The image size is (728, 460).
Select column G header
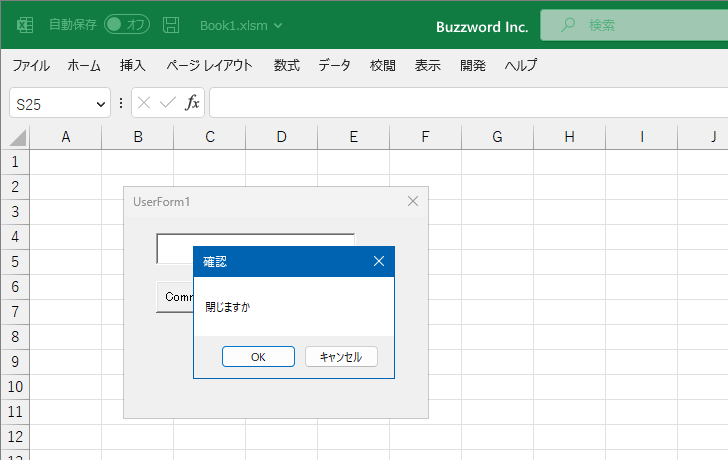pyautogui.click(x=497, y=137)
